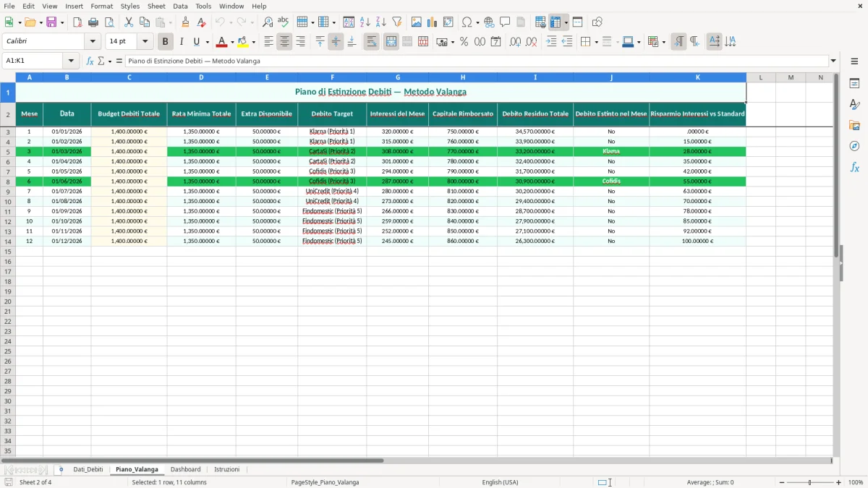Expand the formula bar
The image size is (868, 488).
coord(833,61)
